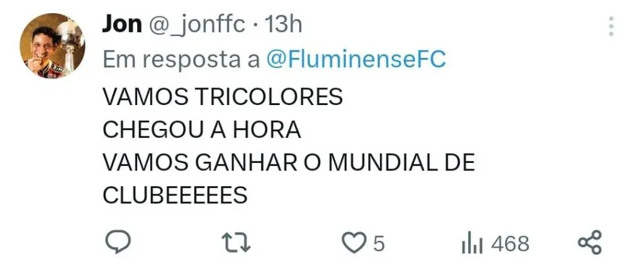Reply to Jon's tweet via the speech bubble icon

pos(117,242)
